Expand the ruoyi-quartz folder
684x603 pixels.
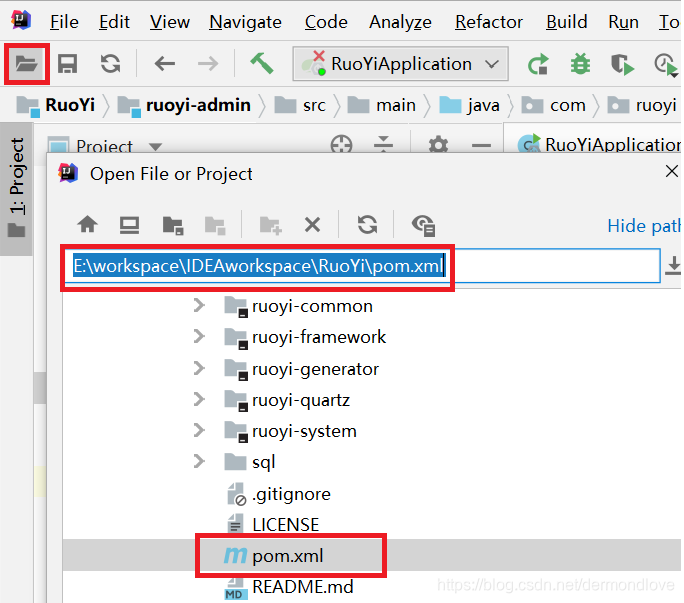coord(199,399)
